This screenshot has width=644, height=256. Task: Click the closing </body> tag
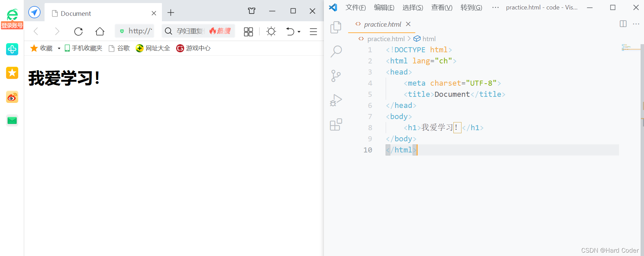(401, 139)
